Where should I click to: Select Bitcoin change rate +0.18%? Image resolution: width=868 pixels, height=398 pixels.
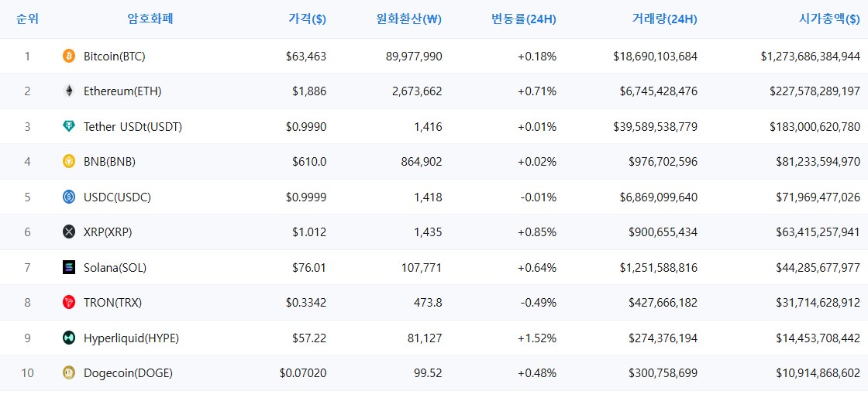coord(537,56)
